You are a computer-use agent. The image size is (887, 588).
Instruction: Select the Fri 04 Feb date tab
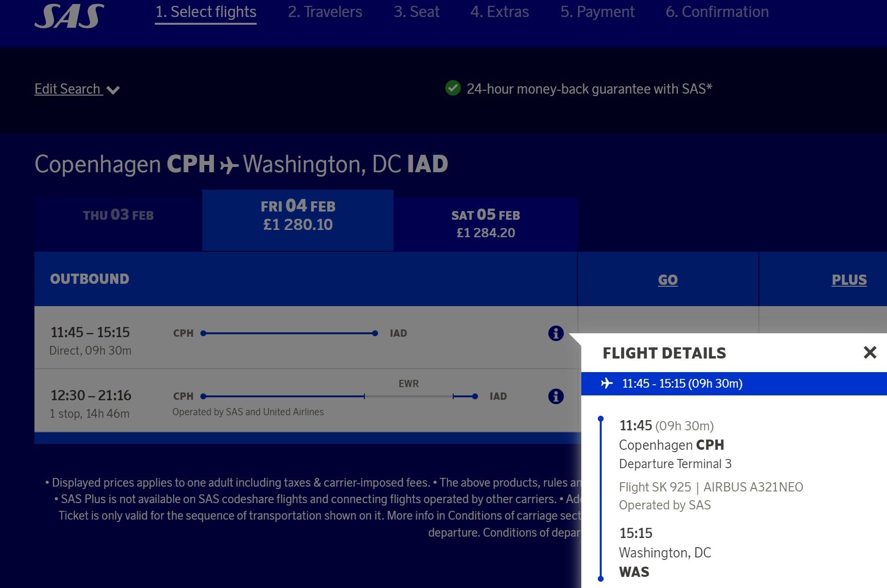click(297, 216)
